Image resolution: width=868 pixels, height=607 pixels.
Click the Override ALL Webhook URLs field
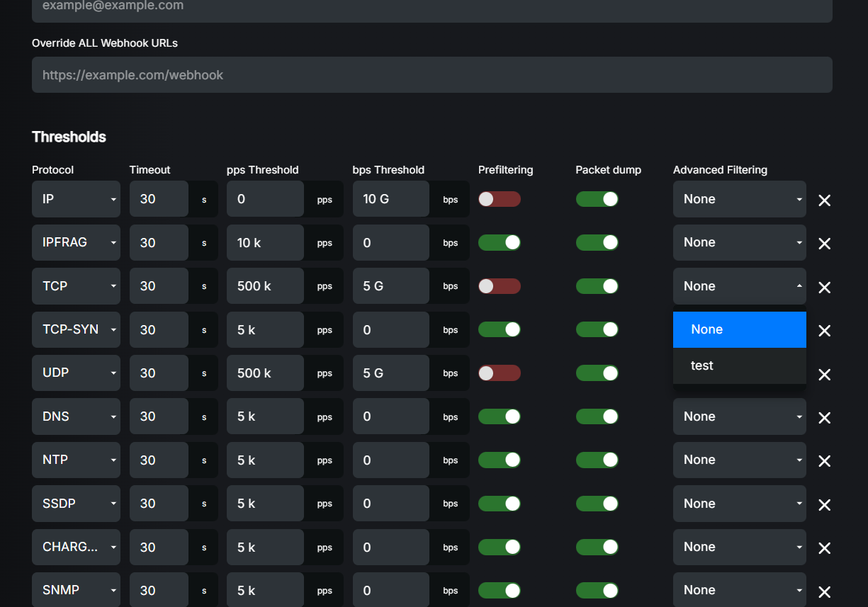[x=432, y=74]
